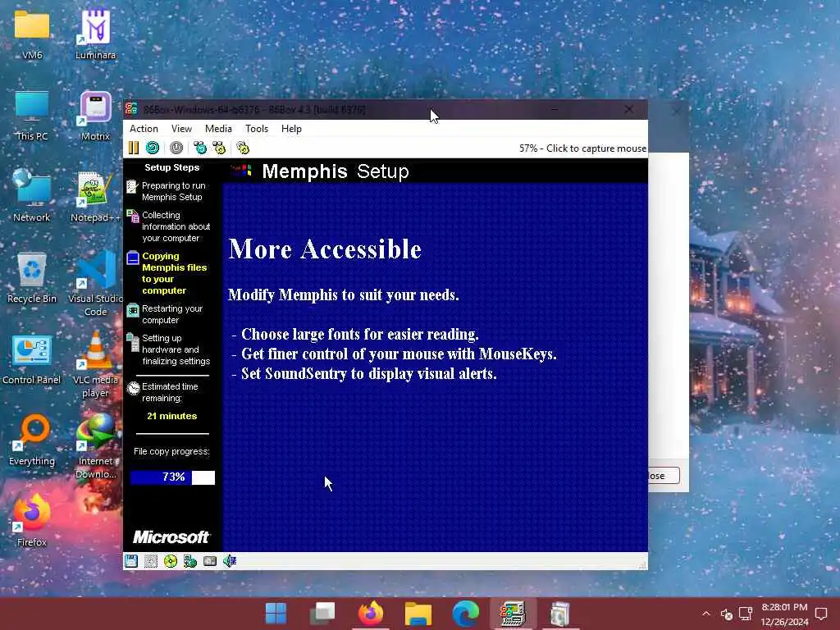Select the Notepad++ desktop shortcut

pyautogui.click(x=95, y=197)
